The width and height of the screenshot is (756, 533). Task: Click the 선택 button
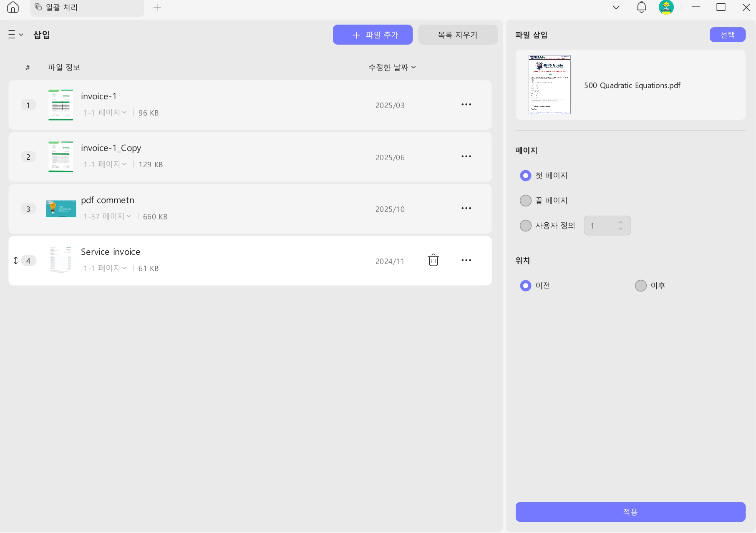tap(728, 35)
